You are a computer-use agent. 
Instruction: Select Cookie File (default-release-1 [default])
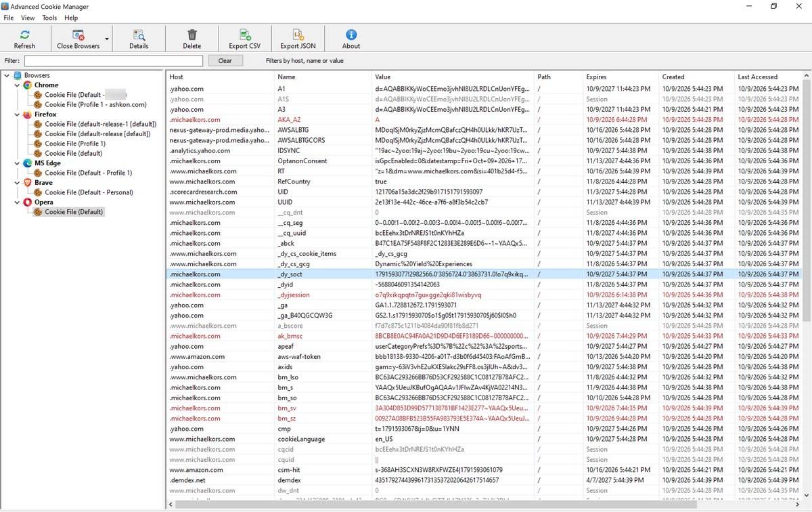(x=101, y=124)
